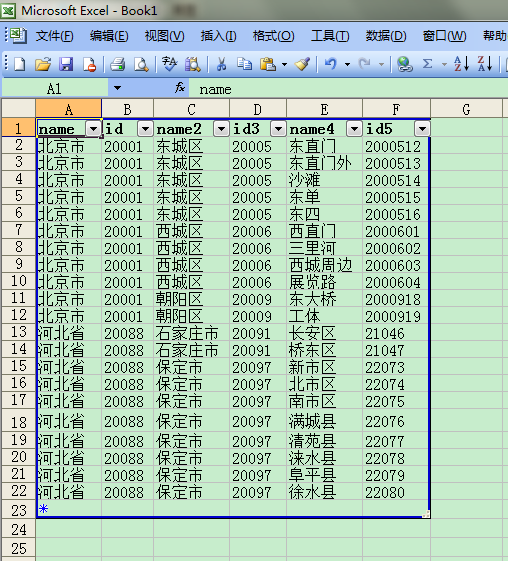This screenshot has height=561, width=508.
Task: Select cell containing 阜平县
Action: point(324,475)
